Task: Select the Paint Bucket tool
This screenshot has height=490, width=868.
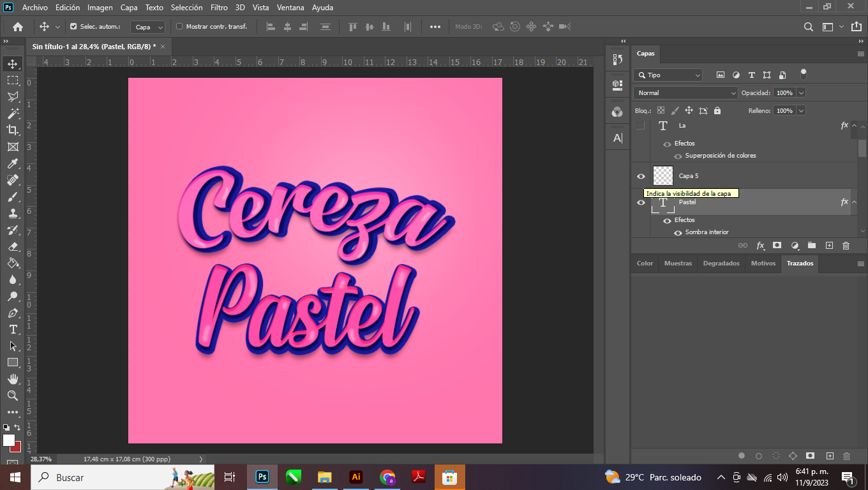Action: click(x=13, y=263)
